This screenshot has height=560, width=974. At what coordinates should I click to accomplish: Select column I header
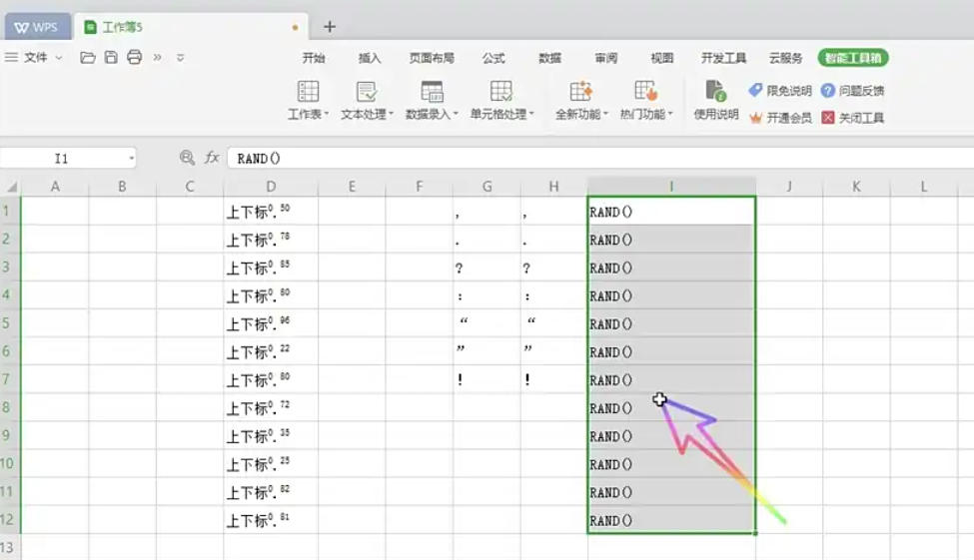point(671,187)
